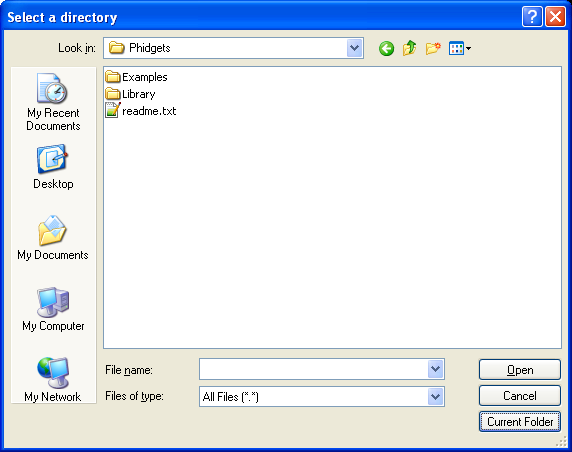This screenshot has height=452, width=572.
Task: Create a new folder
Action: [x=433, y=48]
